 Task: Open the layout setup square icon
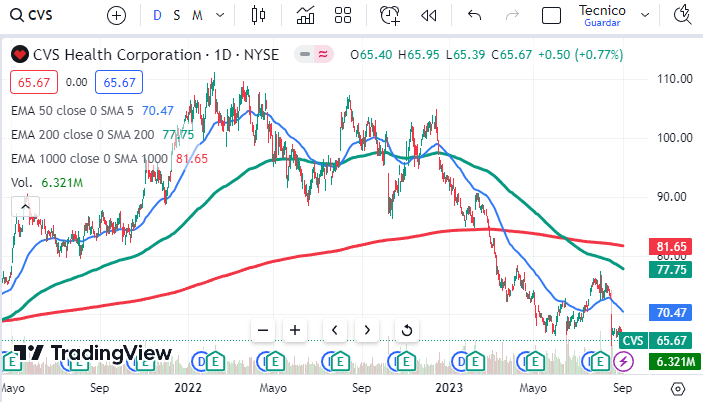551,16
